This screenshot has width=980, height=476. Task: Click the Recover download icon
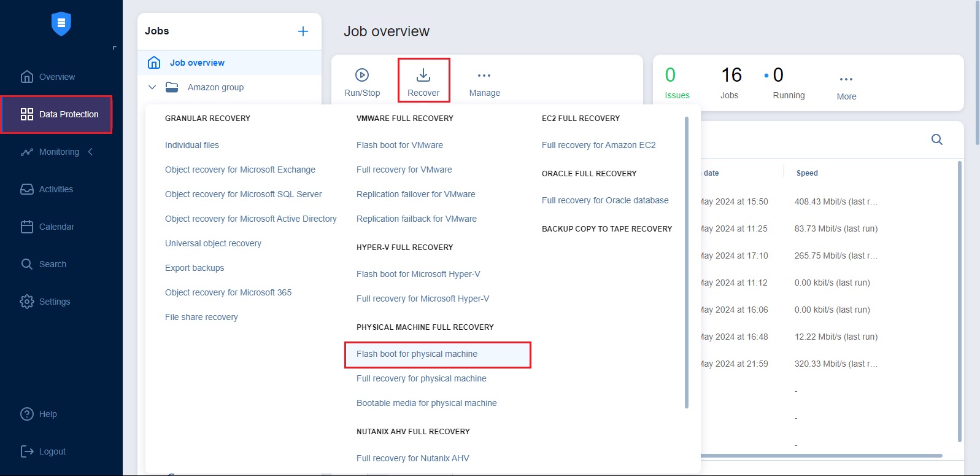click(423, 75)
